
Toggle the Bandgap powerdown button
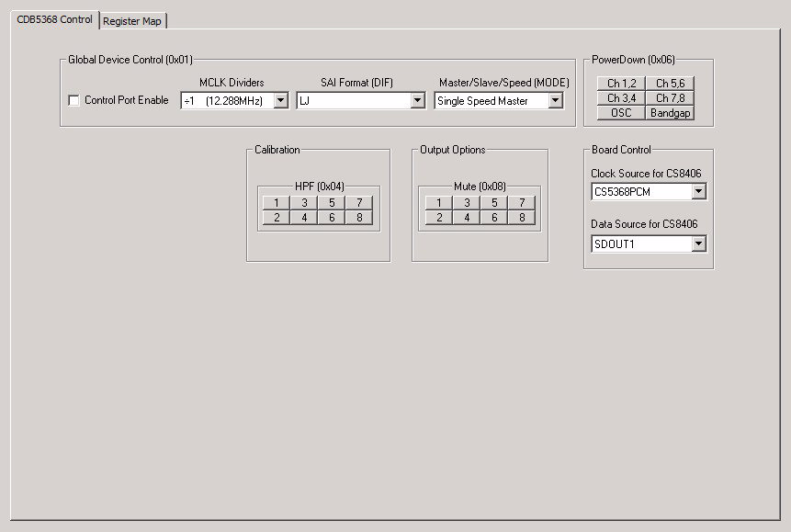pyautogui.click(x=670, y=113)
